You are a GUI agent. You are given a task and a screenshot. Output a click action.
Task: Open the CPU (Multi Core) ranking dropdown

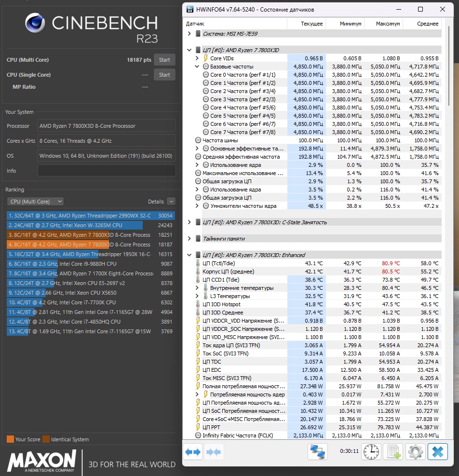coord(35,202)
